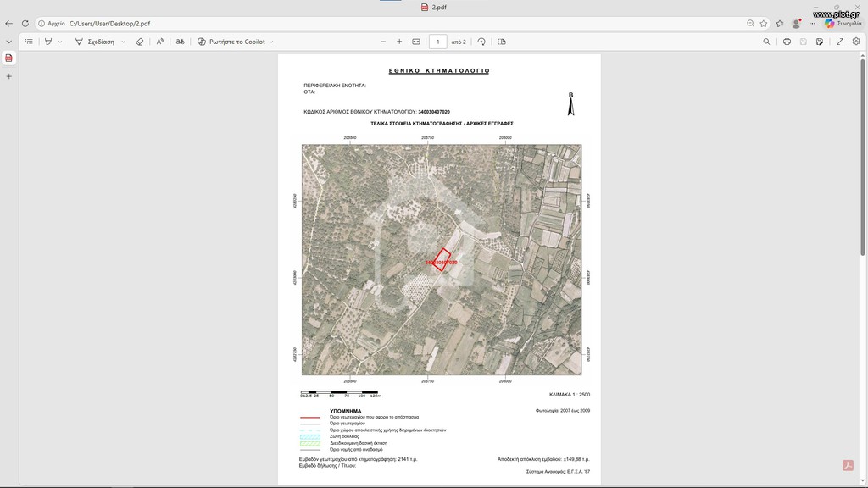Select the 2.pdf tab in vertical sidebar
868x488 pixels.
(x=8, y=58)
